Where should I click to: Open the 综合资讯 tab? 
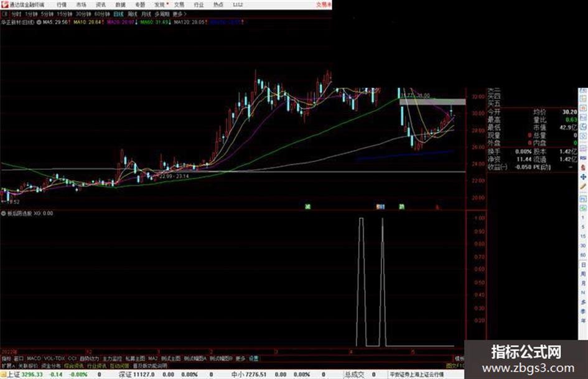coord(74,365)
